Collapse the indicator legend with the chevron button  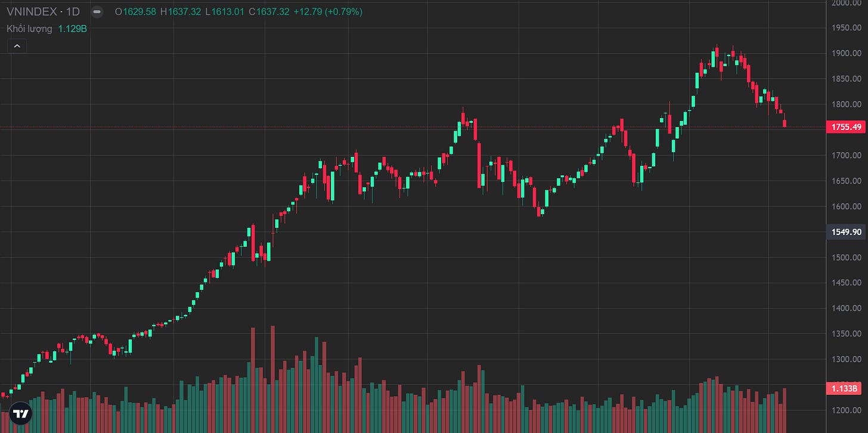click(17, 46)
